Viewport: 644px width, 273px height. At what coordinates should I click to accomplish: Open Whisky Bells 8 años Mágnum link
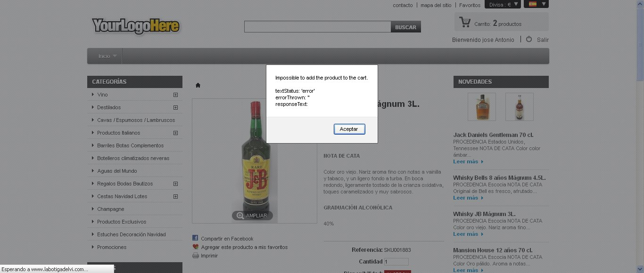[499, 177]
